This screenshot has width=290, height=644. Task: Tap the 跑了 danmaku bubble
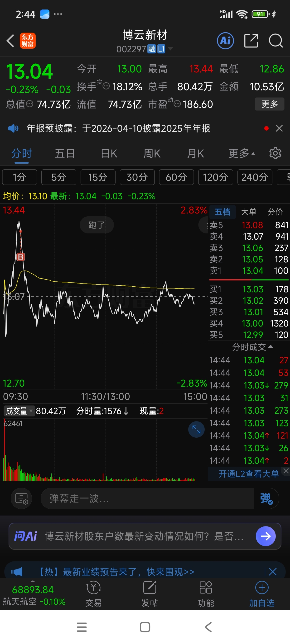(97, 225)
